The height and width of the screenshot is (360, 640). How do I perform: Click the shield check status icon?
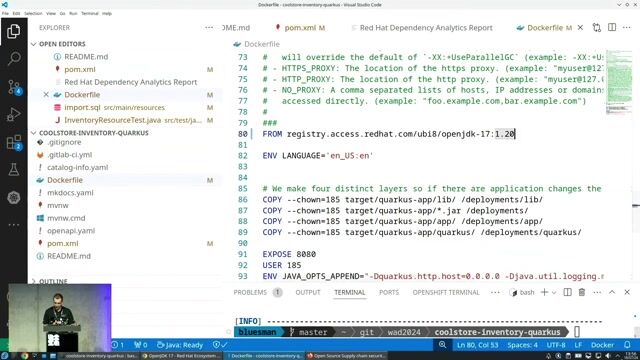[x=220, y=345]
